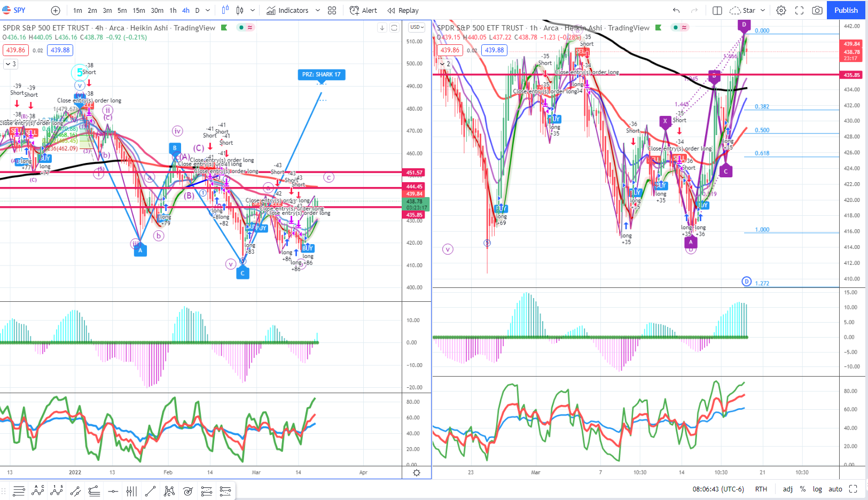Click the black candlestick chart type icon
Viewport: 868px width, 500px height.
coord(240,10)
